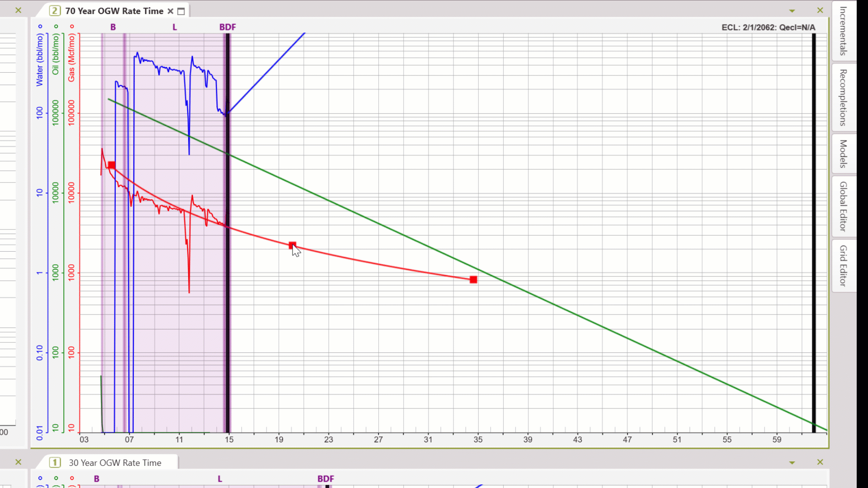868x488 pixels.
Task: Click the numbered 1 badge icon on the 30 Year tab
Action: tap(55, 462)
